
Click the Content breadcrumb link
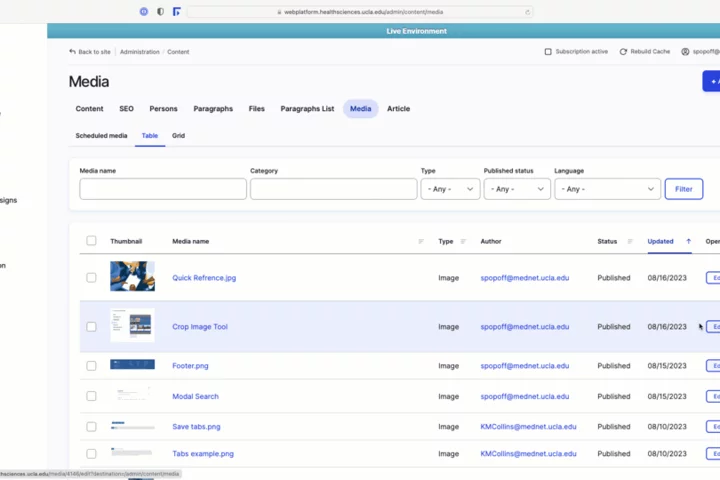[178, 52]
